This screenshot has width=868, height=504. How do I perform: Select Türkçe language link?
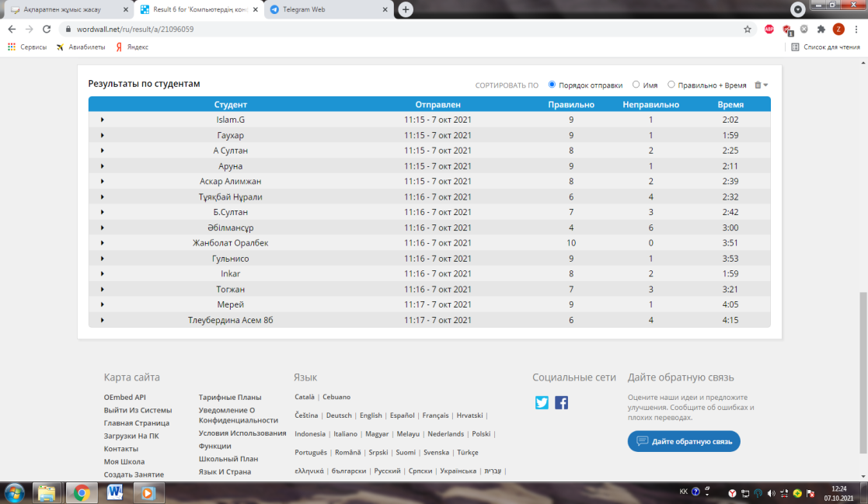pos(467,453)
